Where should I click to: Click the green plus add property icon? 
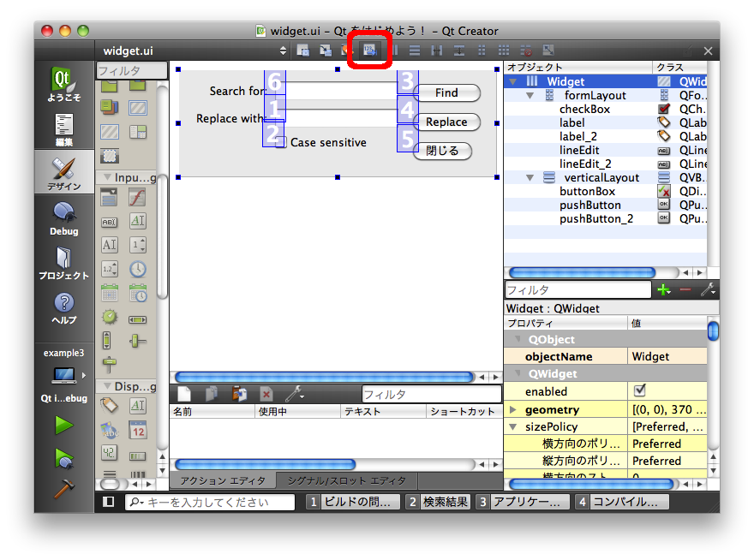pyautogui.click(x=663, y=290)
